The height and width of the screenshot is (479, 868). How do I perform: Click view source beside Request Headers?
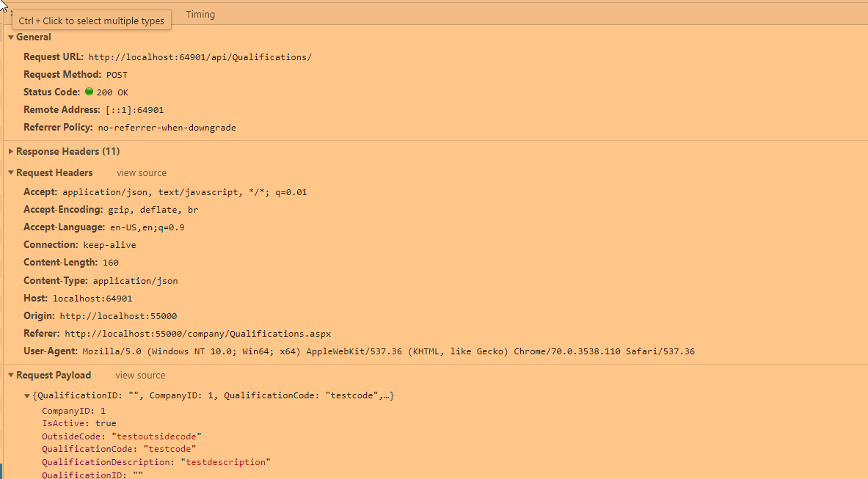click(141, 173)
